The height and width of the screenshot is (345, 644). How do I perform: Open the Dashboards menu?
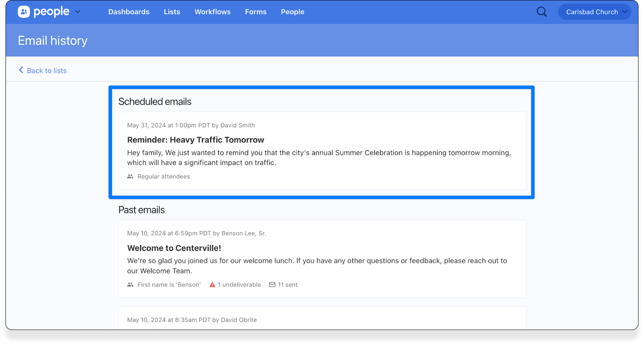point(129,12)
